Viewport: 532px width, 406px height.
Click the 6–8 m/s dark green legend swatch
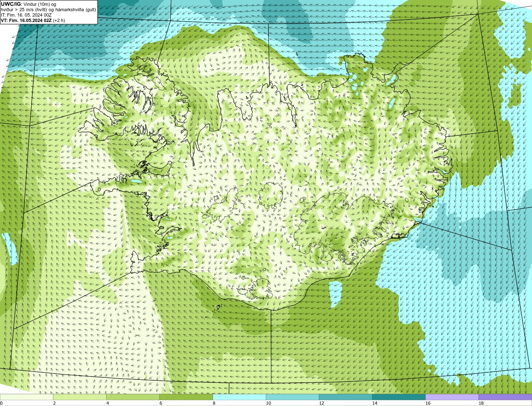pos(186,397)
